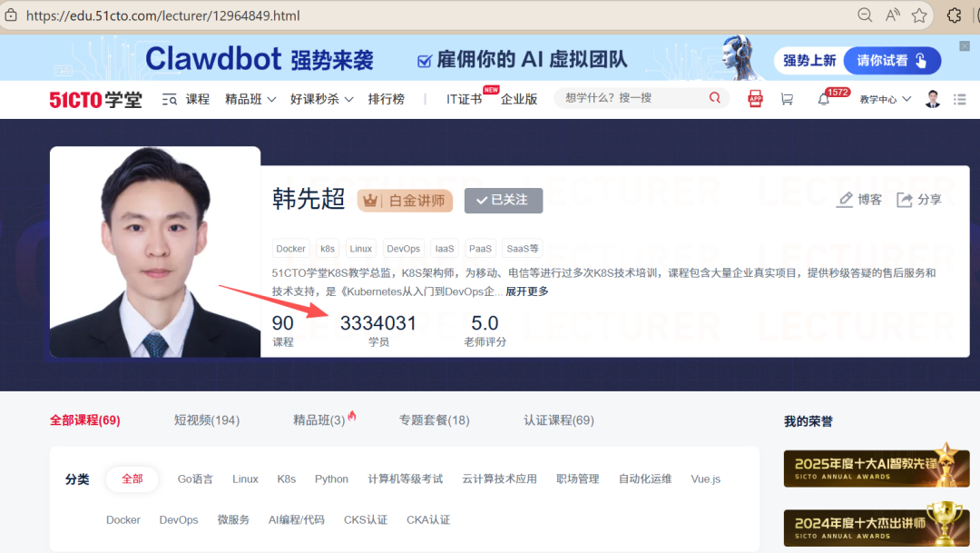Open the browser extensions puzzle icon
980x553 pixels.
point(954,15)
